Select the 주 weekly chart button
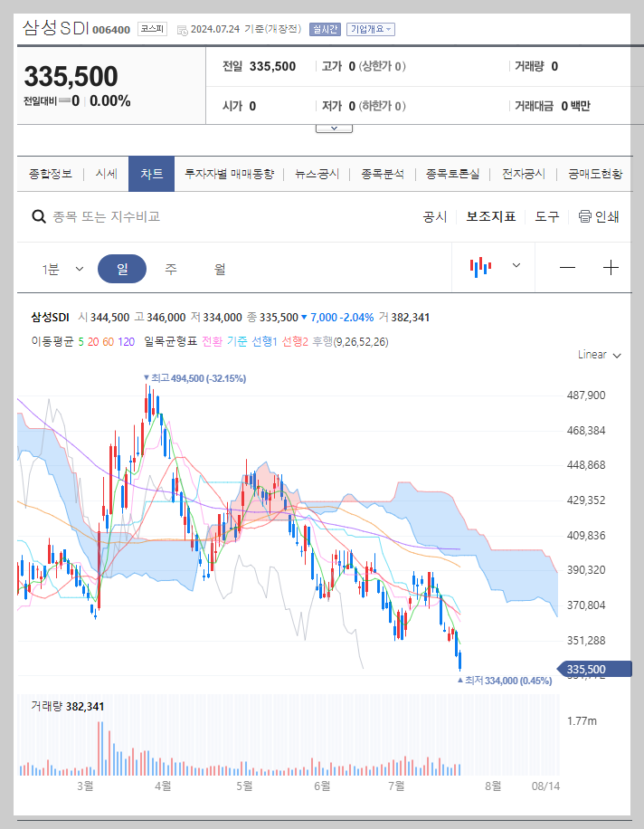Image resolution: width=644 pixels, height=829 pixels. (x=171, y=267)
